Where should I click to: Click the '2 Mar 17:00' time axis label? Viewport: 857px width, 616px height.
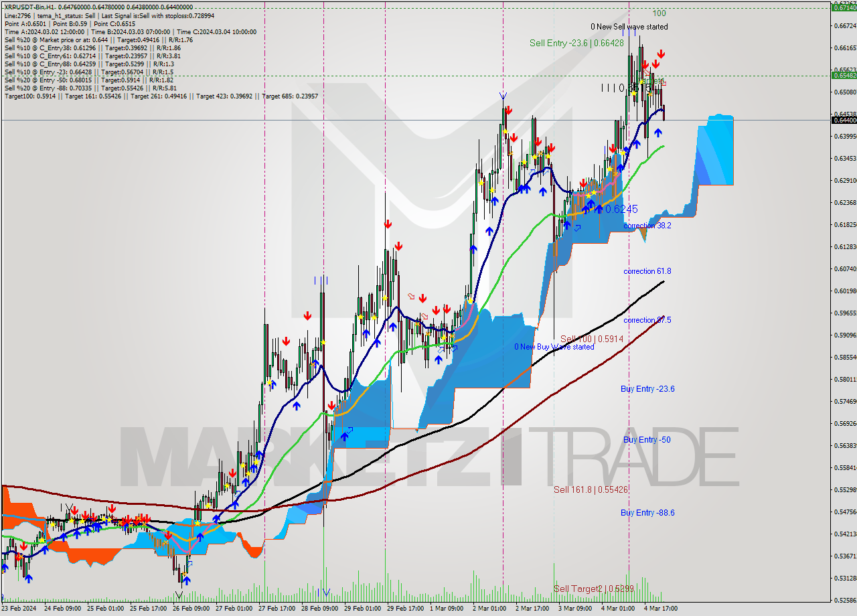(533, 609)
